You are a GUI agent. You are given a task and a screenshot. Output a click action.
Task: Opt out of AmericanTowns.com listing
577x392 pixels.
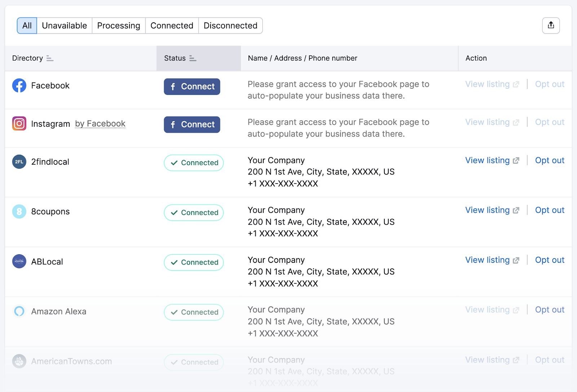click(550, 360)
